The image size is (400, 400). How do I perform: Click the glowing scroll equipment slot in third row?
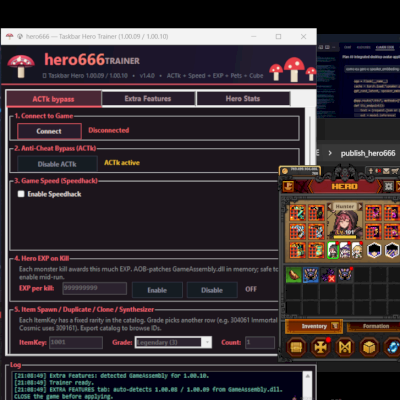pos(315,250)
